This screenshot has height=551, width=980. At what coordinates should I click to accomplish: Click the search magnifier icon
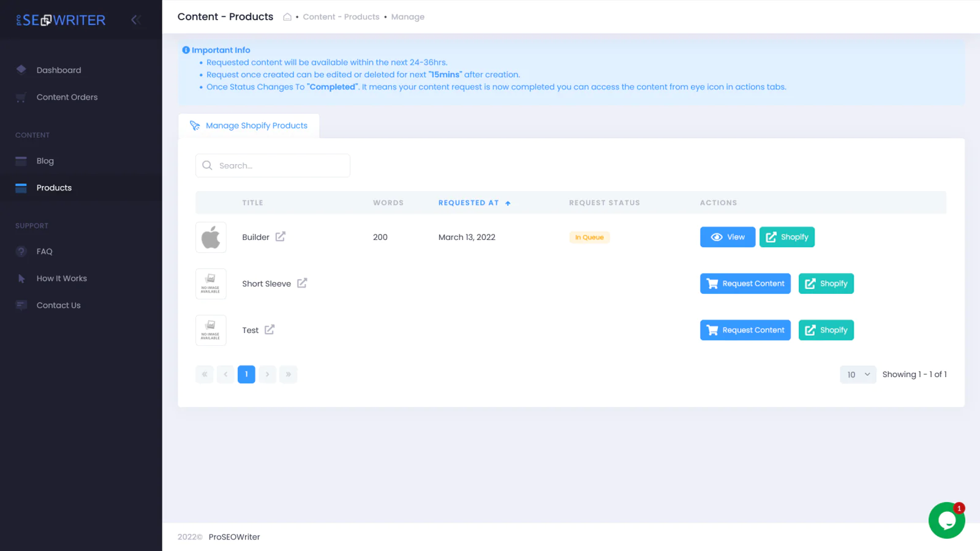[x=207, y=165]
